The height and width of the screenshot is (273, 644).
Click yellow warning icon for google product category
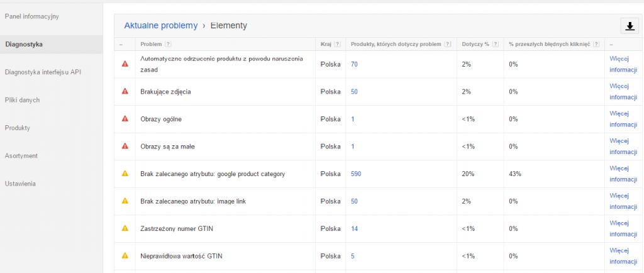[x=125, y=173]
